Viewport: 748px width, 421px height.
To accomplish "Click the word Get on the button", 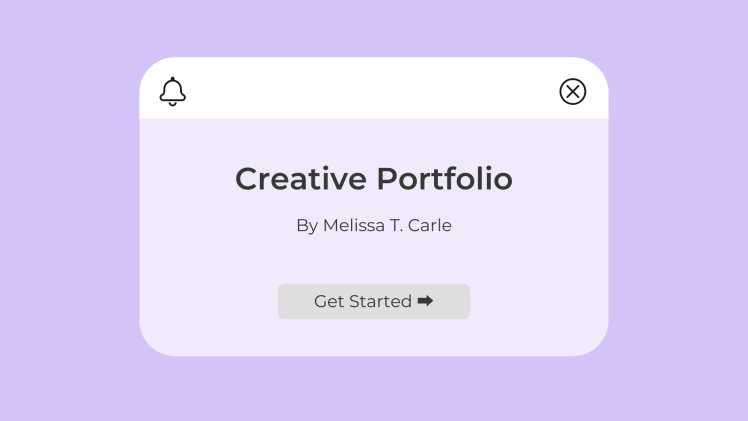I will (328, 301).
